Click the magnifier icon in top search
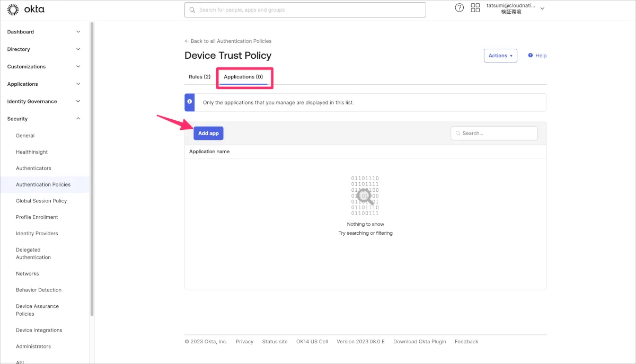Viewport: 636px width, 364px height. (192, 10)
